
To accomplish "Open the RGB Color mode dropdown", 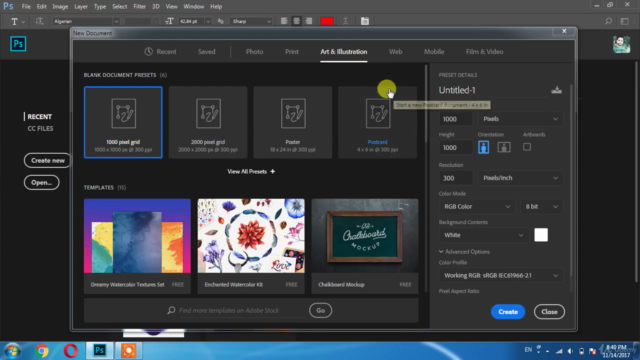I will 476,207.
